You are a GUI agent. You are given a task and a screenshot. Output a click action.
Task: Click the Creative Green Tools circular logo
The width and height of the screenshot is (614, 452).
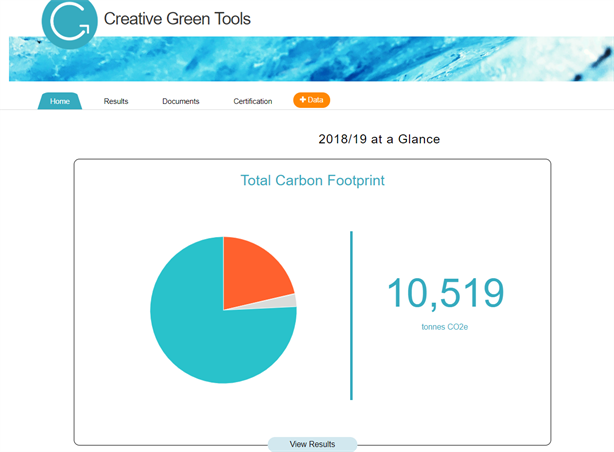click(x=69, y=22)
